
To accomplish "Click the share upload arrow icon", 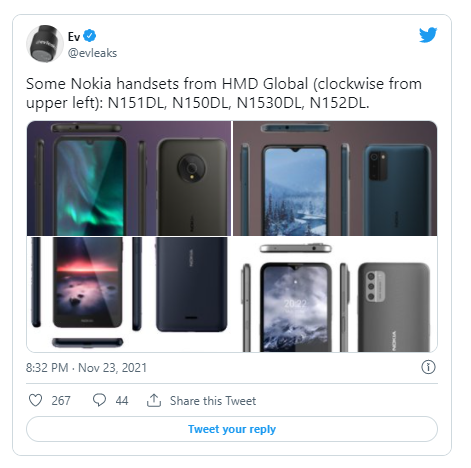I will 154,400.
